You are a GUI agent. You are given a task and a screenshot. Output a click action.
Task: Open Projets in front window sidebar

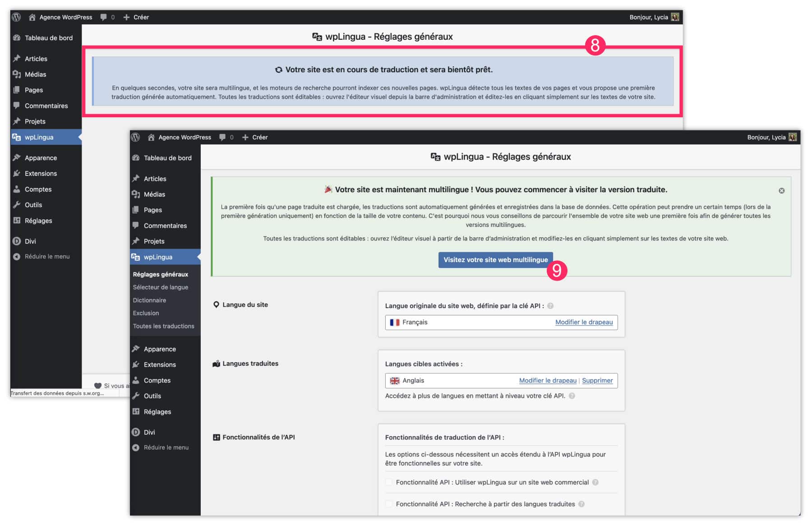[x=165, y=241]
